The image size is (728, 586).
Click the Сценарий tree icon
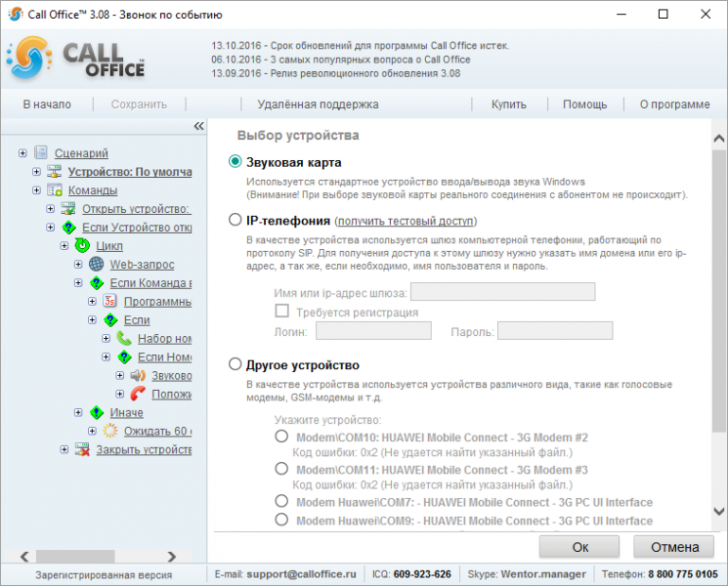[x=41, y=152]
